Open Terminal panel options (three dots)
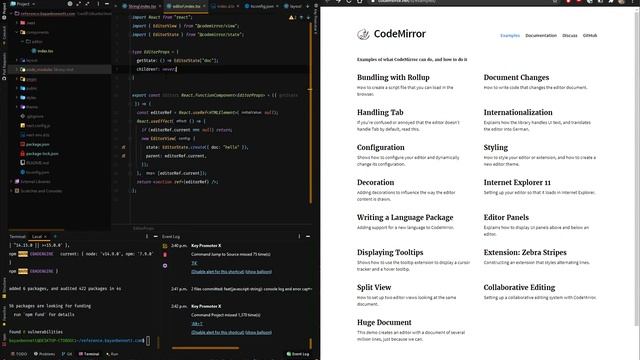 [x=147, y=236]
